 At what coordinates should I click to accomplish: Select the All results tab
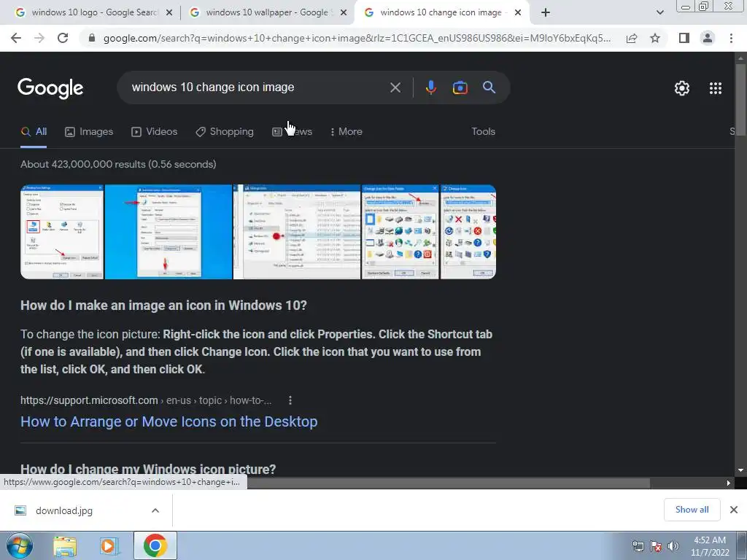pyautogui.click(x=34, y=132)
